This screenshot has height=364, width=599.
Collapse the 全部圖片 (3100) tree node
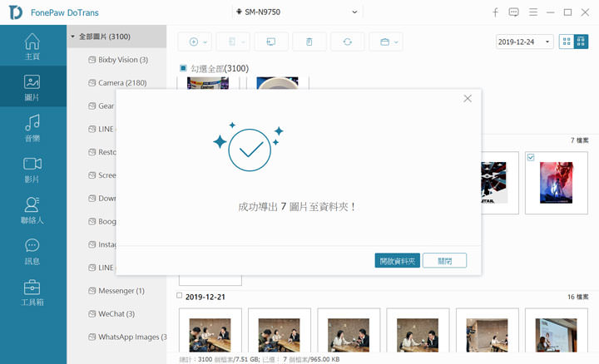(72, 37)
